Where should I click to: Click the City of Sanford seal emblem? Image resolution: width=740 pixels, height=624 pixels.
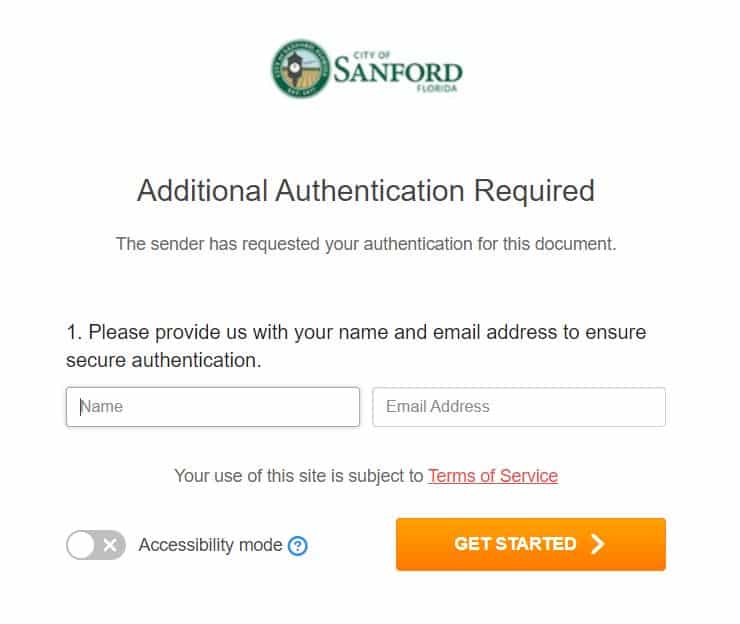pos(301,69)
